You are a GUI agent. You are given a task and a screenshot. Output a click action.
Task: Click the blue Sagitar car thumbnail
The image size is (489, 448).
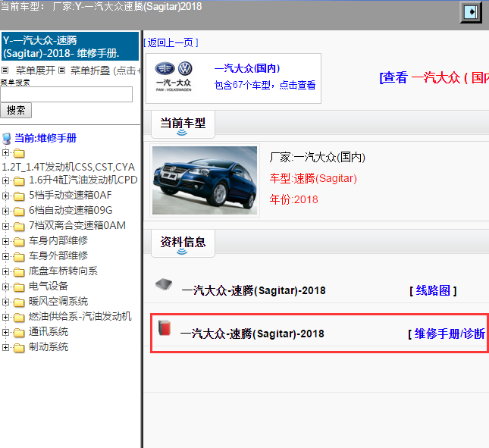[205, 180]
